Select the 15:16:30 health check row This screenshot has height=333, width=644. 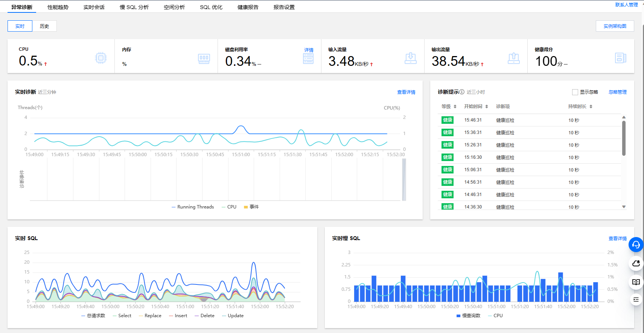point(529,157)
